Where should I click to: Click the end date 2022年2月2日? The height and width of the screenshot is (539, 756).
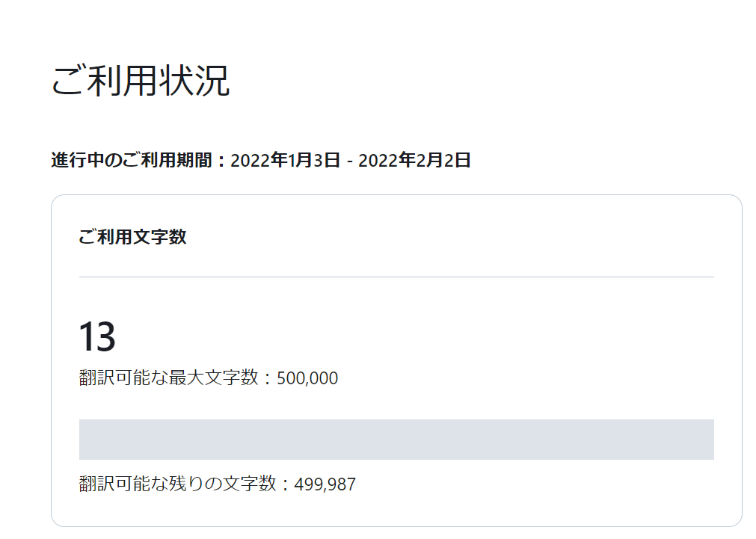[x=415, y=160]
